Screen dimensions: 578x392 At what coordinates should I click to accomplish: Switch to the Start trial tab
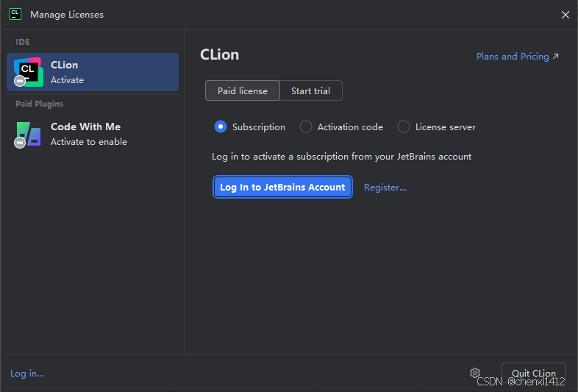pyautogui.click(x=311, y=90)
